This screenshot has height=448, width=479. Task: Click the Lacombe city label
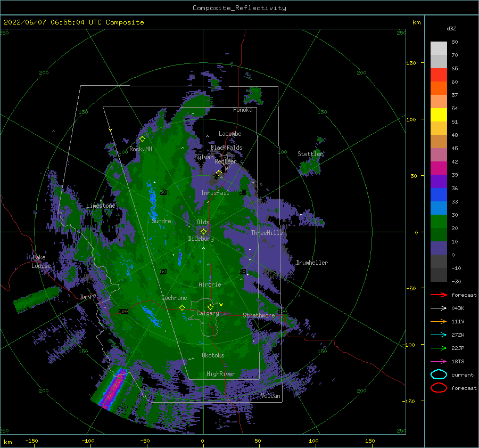(x=230, y=134)
